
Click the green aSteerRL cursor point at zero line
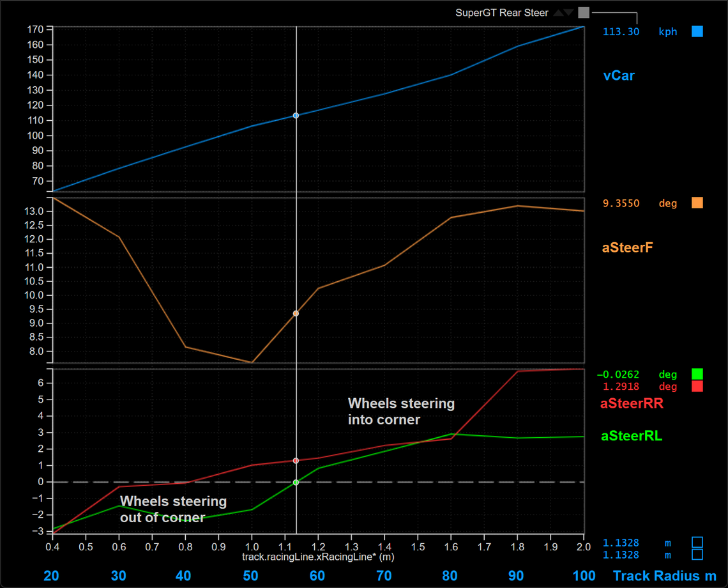tap(296, 483)
